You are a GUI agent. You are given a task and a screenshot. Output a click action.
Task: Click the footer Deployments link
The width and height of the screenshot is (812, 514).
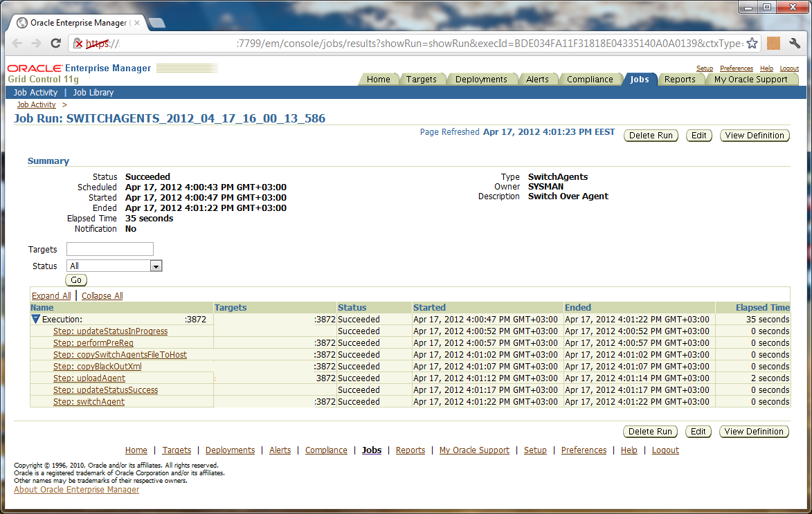point(230,450)
